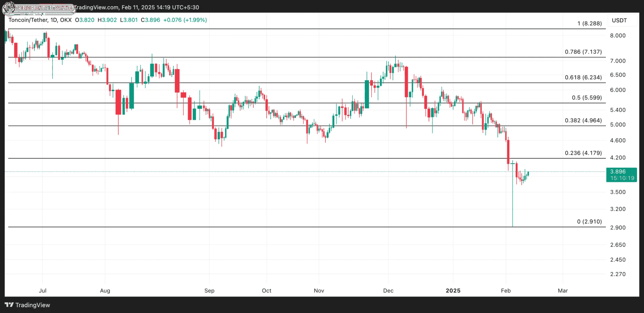This screenshot has height=313, width=644.
Task: Click the 2.270 price scale label
Action: [618, 274]
